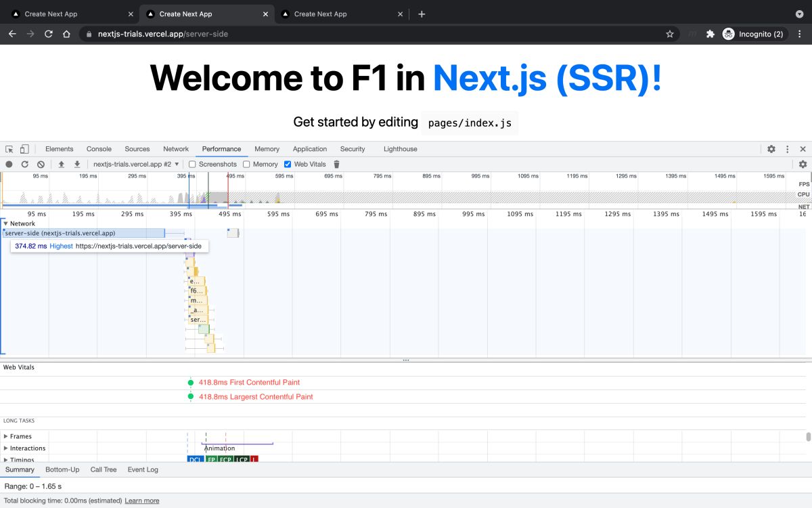Screen dimensions: 812x508
Task: Open the nextjs-trials.vercel.app #2 profile dropdown
Action: point(136,164)
